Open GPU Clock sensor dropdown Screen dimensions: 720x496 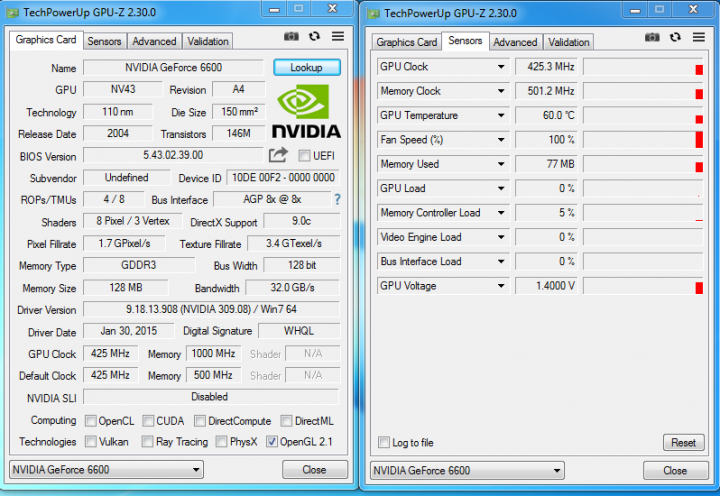[x=501, y=67]
